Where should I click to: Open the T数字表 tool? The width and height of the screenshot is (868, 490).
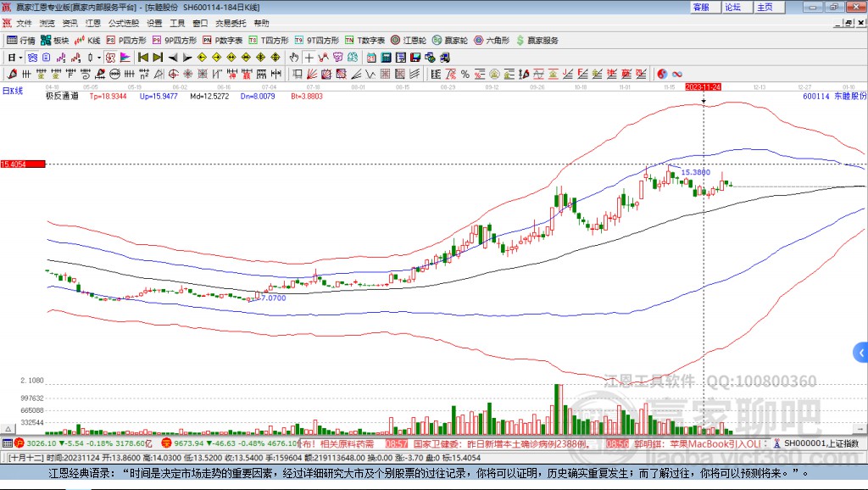coord(364,41)
